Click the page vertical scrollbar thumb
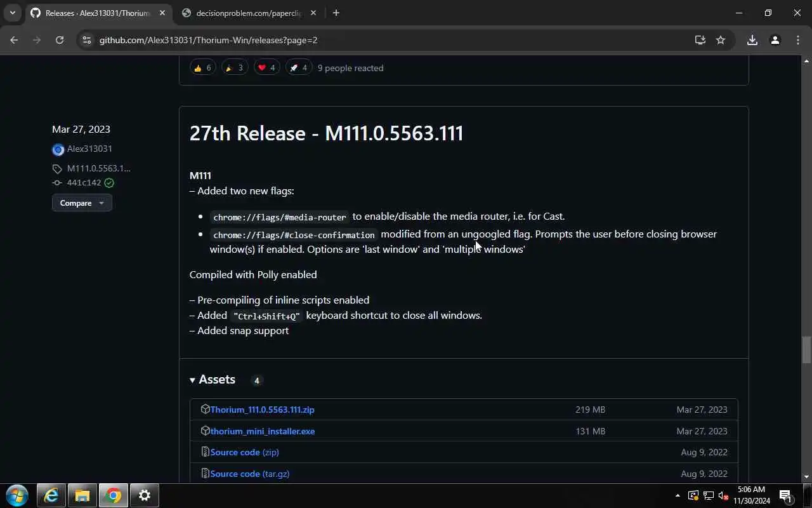 coord(806,349)
